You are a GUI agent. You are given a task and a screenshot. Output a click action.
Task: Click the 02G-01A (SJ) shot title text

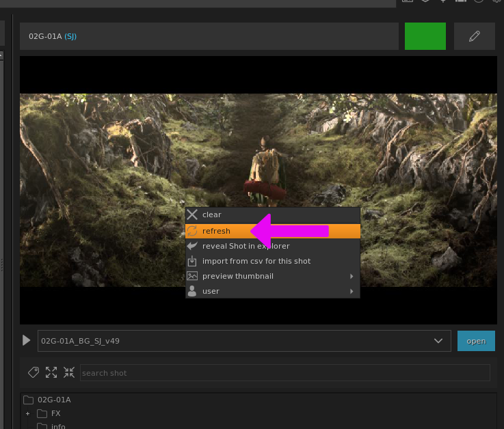pos(53,36)
